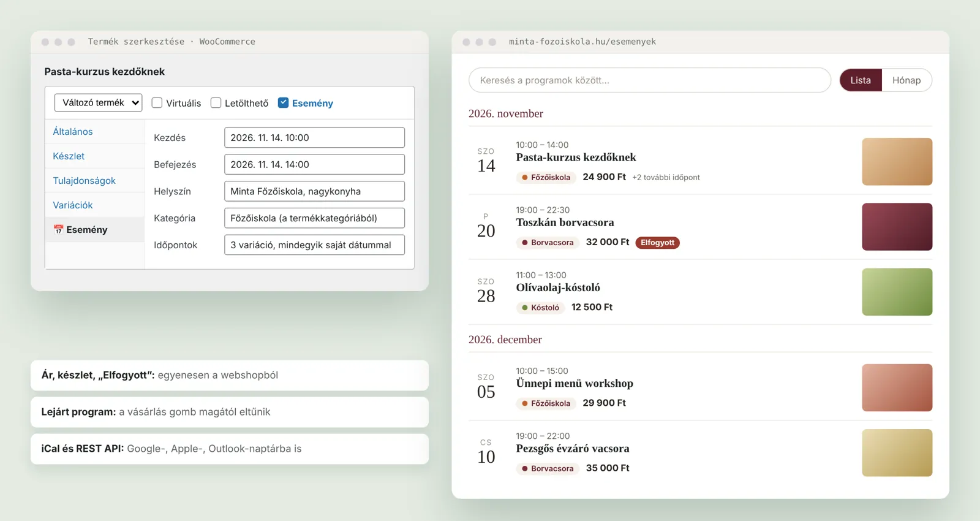Click the Befejezés date field
This screenshot has width=980, height=521.
[x=314, y=164]
